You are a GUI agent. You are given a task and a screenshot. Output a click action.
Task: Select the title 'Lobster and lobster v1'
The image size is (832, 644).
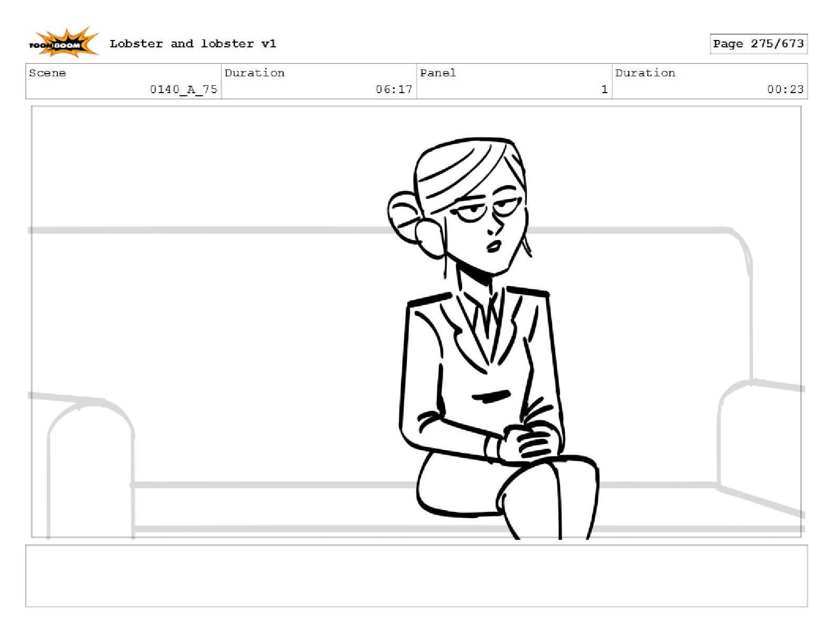[x=193, y=44]
